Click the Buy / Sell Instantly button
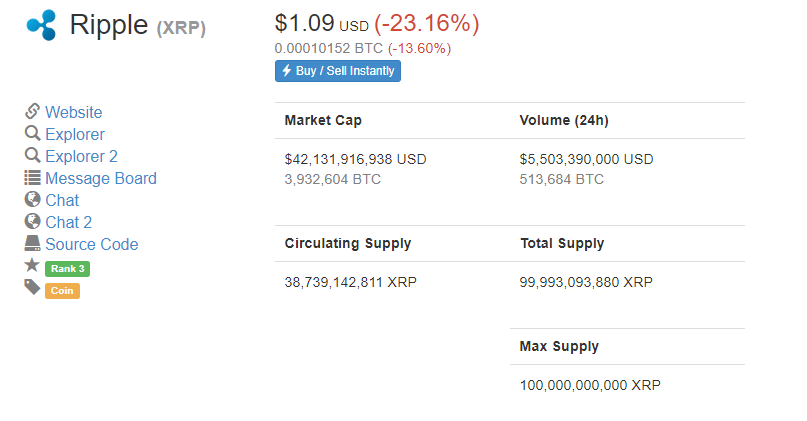This screenshot has width=807, height=421. point(338,71)
